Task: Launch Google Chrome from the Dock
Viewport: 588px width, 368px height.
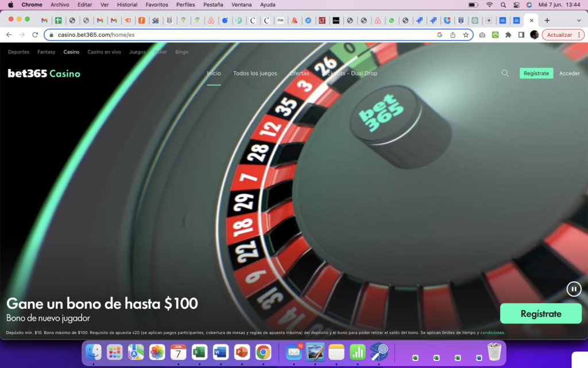Action: point(263,352)
